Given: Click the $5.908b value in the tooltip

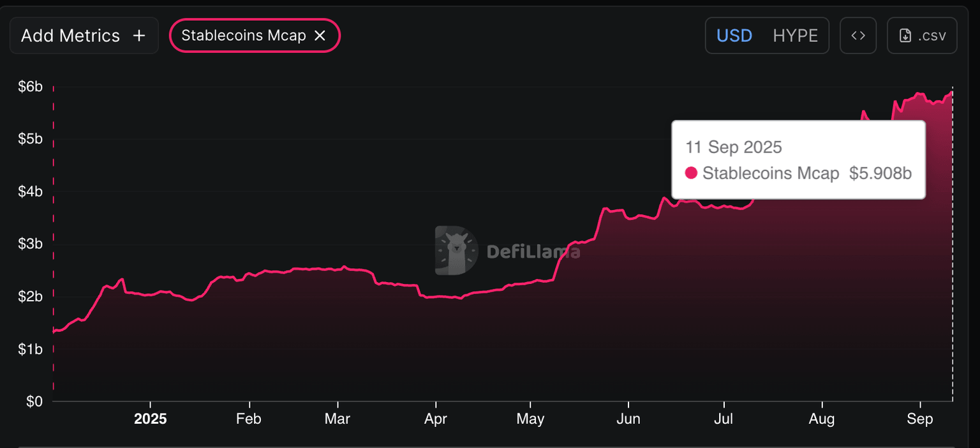Looking at the screenshot, I should [880, 173].
